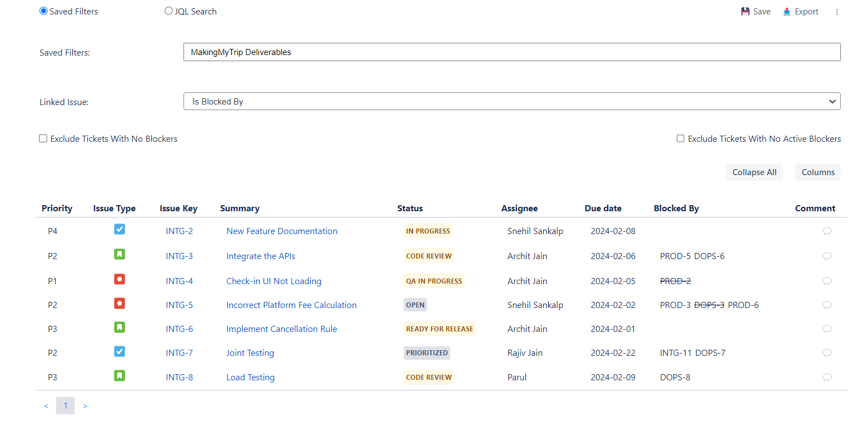
Task: Click blocker PROD-6 in INTG-5 row
Action: point(743,305)
